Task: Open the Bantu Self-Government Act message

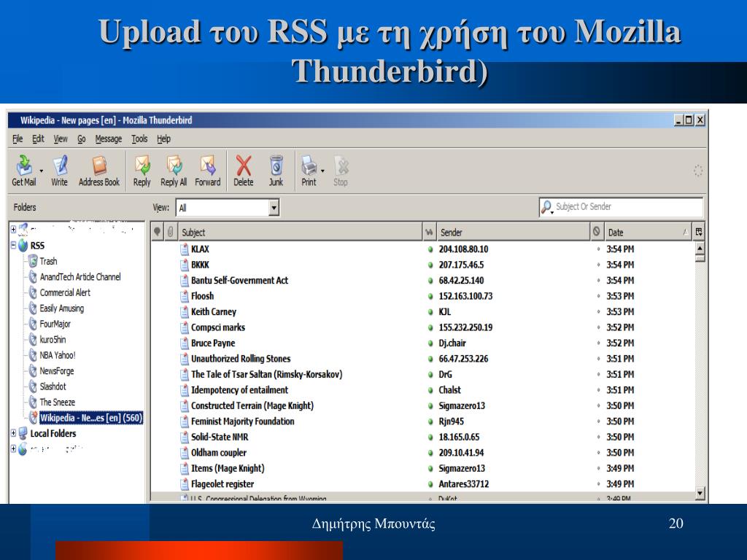Action: (x=239, y=281)
